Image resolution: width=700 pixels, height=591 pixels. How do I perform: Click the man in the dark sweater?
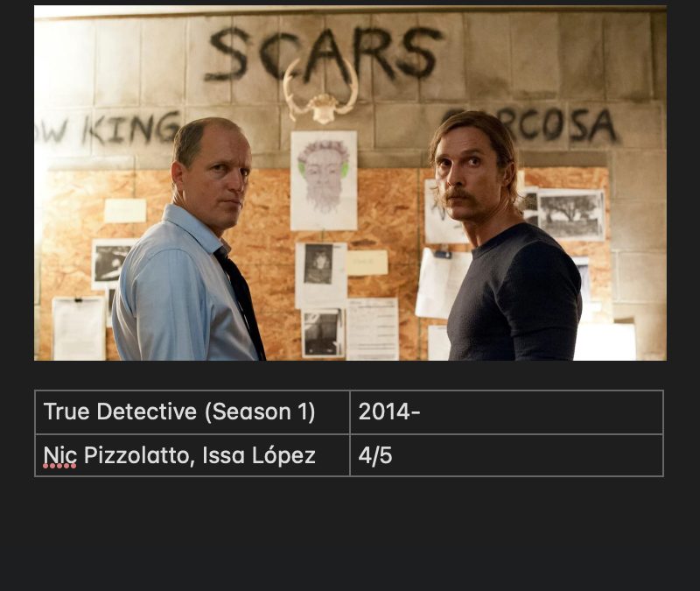507,236
